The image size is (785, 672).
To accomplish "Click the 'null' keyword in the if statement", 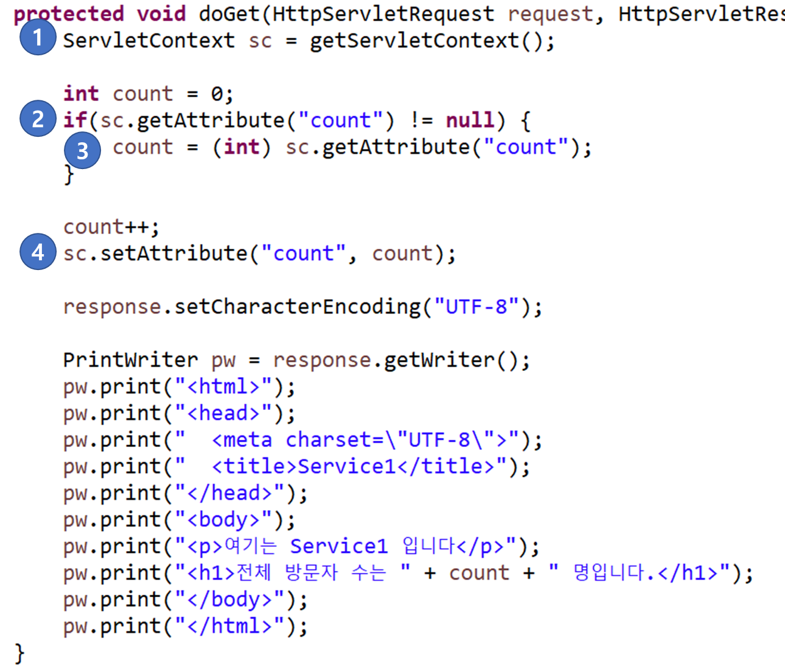I will 470,120.
